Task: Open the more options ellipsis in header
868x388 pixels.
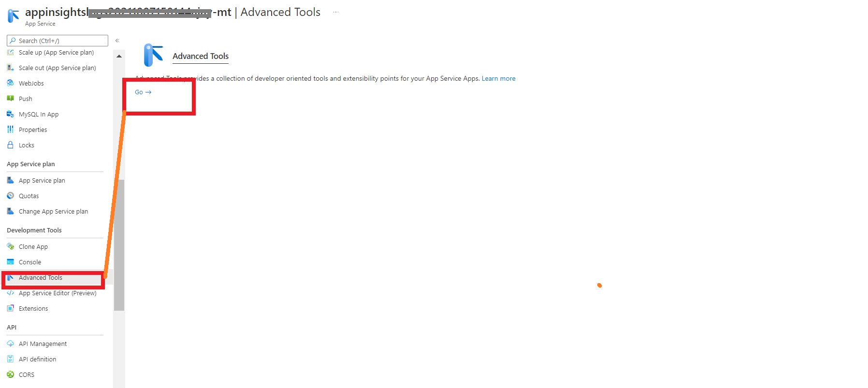Action: click(336, 12)
